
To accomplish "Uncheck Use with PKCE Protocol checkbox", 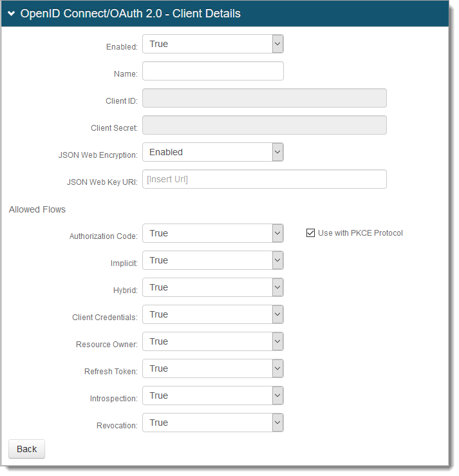I will pos(310,233).
